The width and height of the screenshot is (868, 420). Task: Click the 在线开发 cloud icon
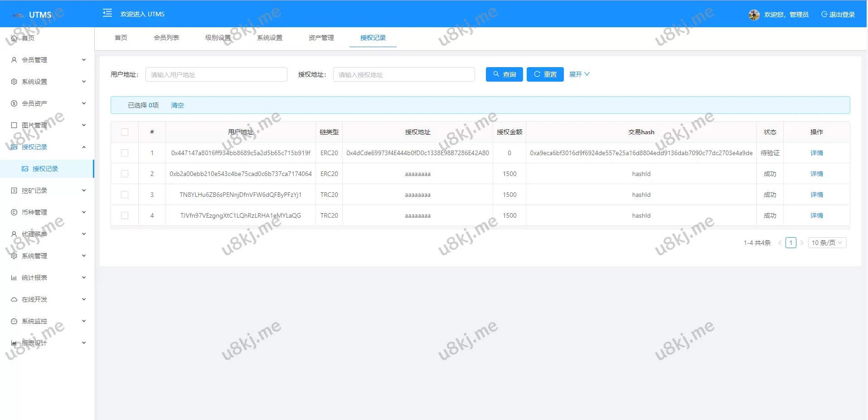tap(14, 299)
